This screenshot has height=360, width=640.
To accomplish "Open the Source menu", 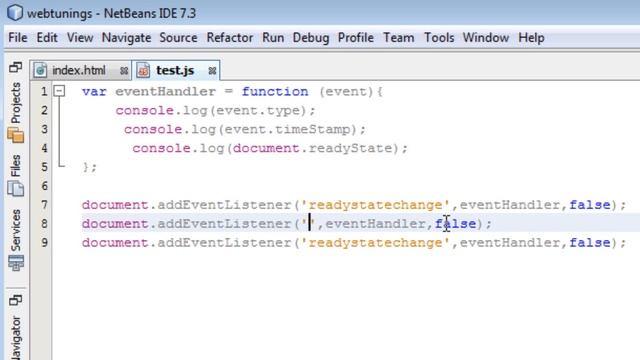I will coord(178,38).
